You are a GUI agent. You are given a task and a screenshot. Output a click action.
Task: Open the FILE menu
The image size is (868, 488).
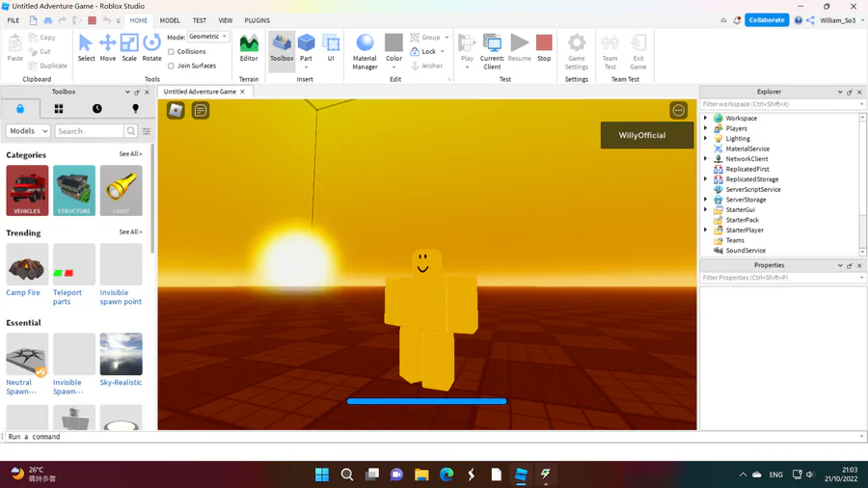pyautogui.click(x=14, y=20)
